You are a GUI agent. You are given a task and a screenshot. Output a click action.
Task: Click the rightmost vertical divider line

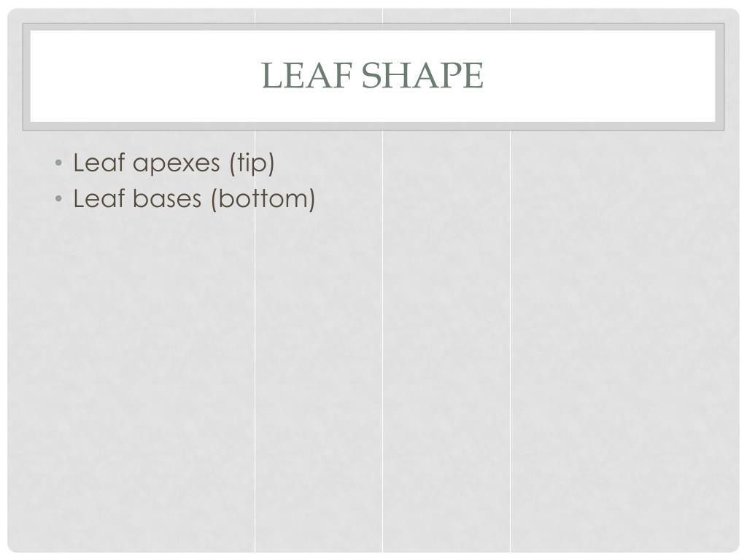510,333
